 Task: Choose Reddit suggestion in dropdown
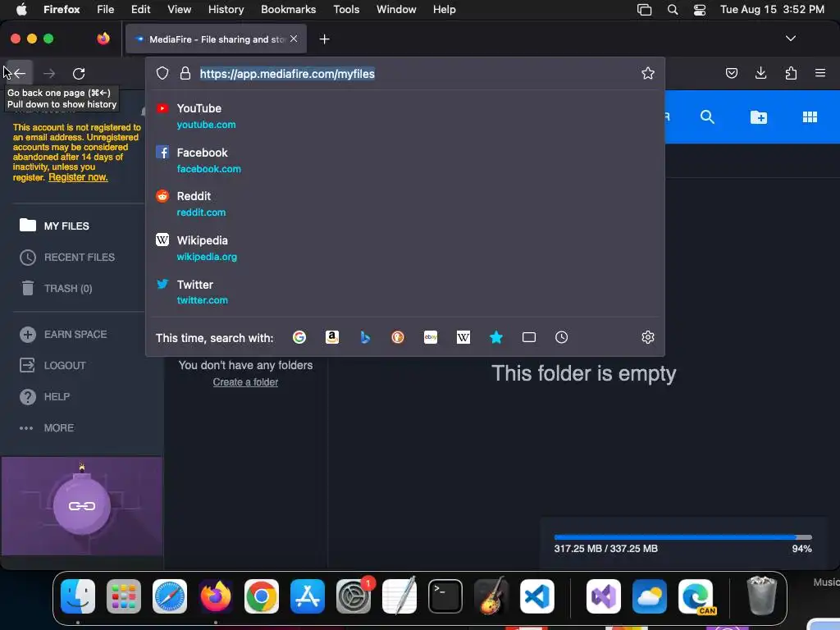[x=405, y=204]
